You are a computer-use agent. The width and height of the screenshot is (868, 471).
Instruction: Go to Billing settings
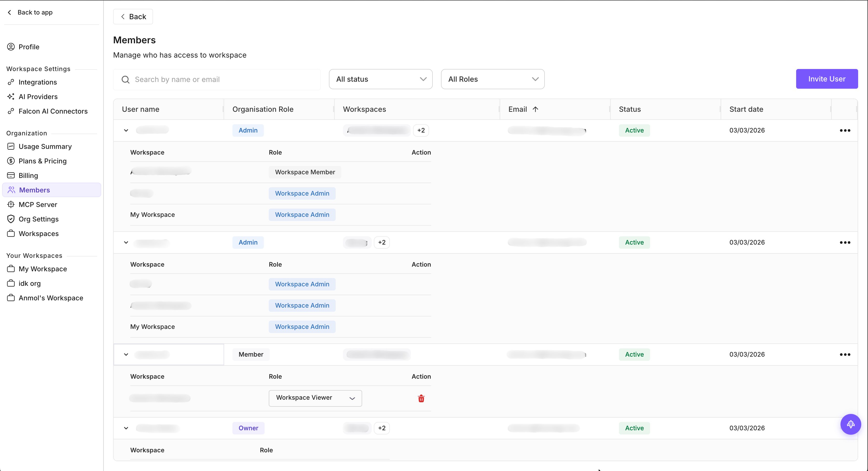click(x=28, y=175)
